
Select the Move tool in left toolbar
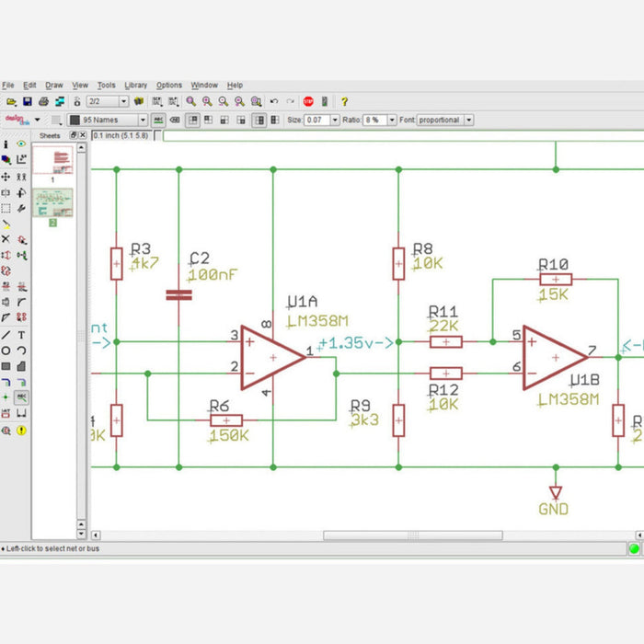click(x=6, y=176)
